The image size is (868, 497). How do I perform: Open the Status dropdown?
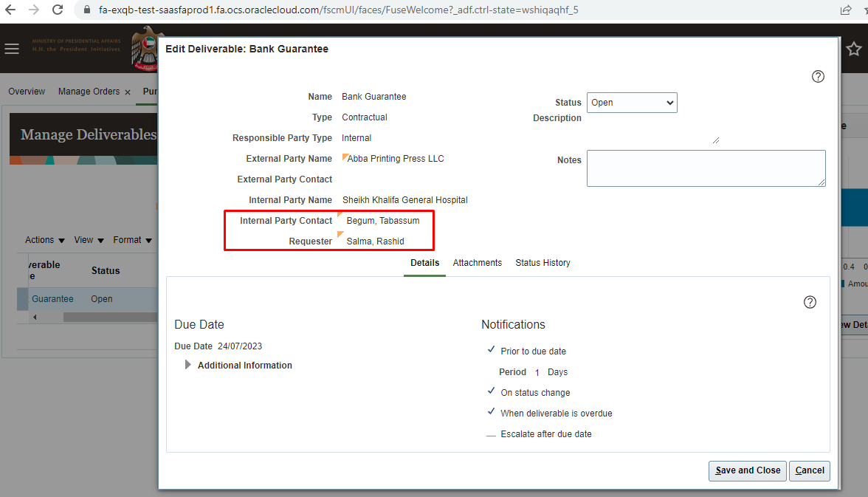631,103
